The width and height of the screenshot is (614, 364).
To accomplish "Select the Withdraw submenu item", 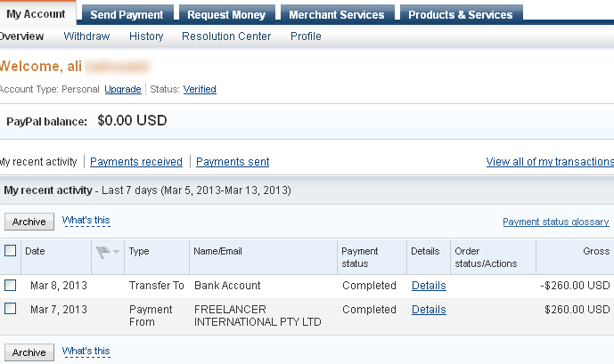I will click(x=86, y=36).
